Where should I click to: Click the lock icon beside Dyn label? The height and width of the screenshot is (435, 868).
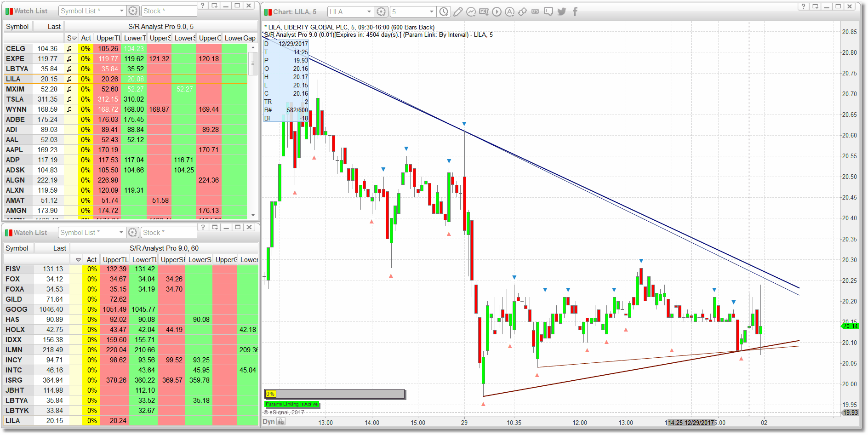[x=281, y=422]
